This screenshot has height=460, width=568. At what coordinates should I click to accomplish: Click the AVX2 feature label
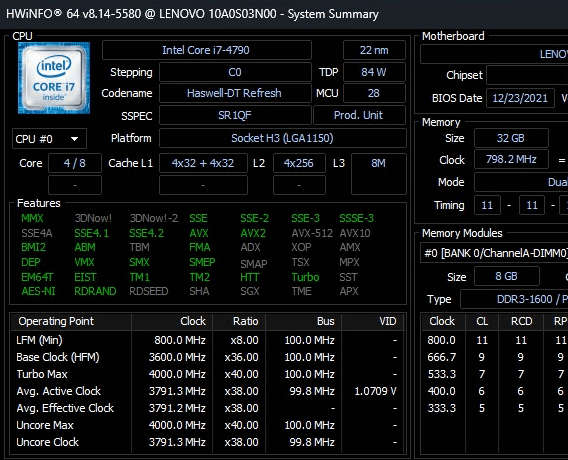click(x=253, y=233)
